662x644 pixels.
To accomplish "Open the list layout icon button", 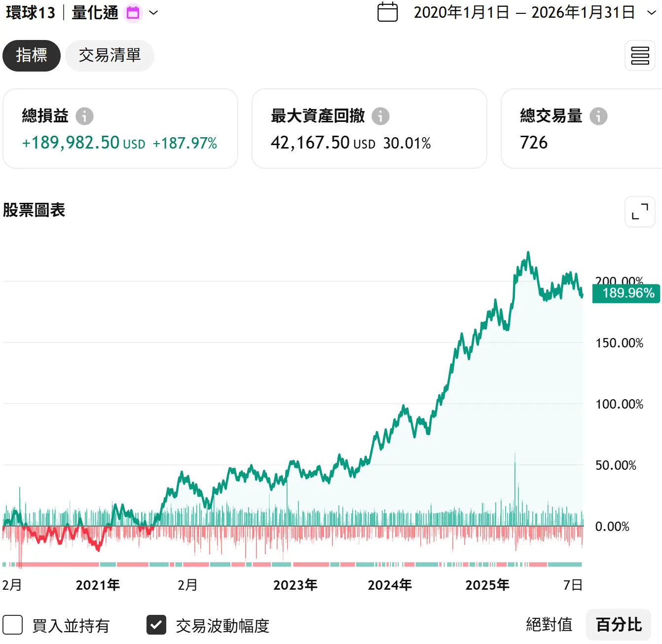I will 640,56.
